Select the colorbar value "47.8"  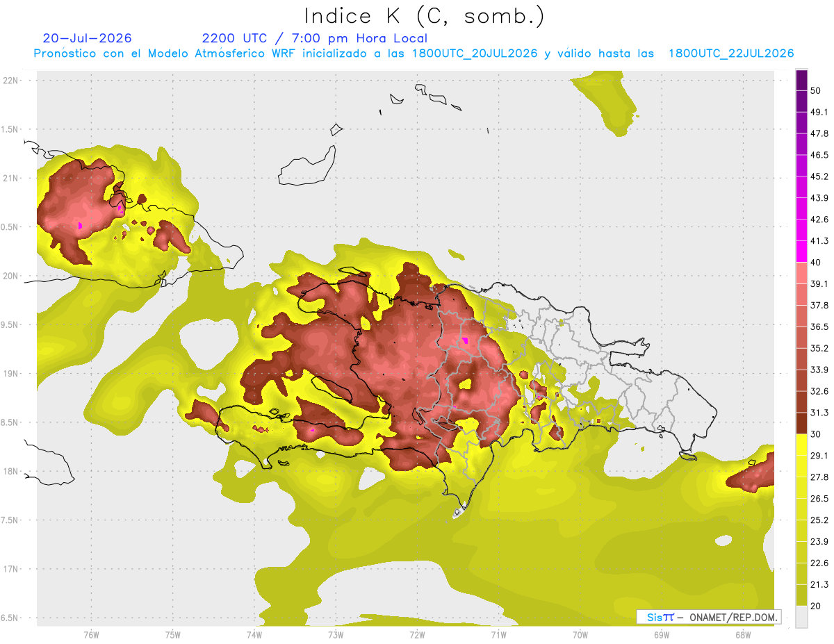(819, 133)
